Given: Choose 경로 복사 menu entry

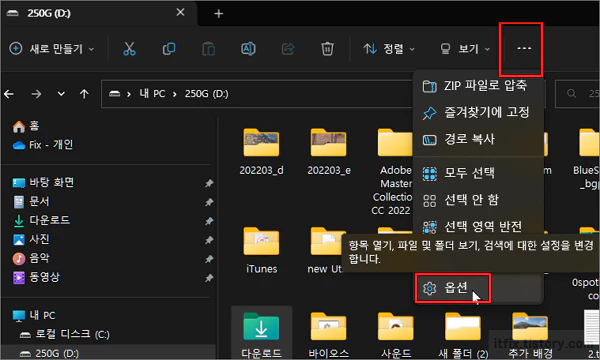Looking at the screenshot, I should coord(478,139).
